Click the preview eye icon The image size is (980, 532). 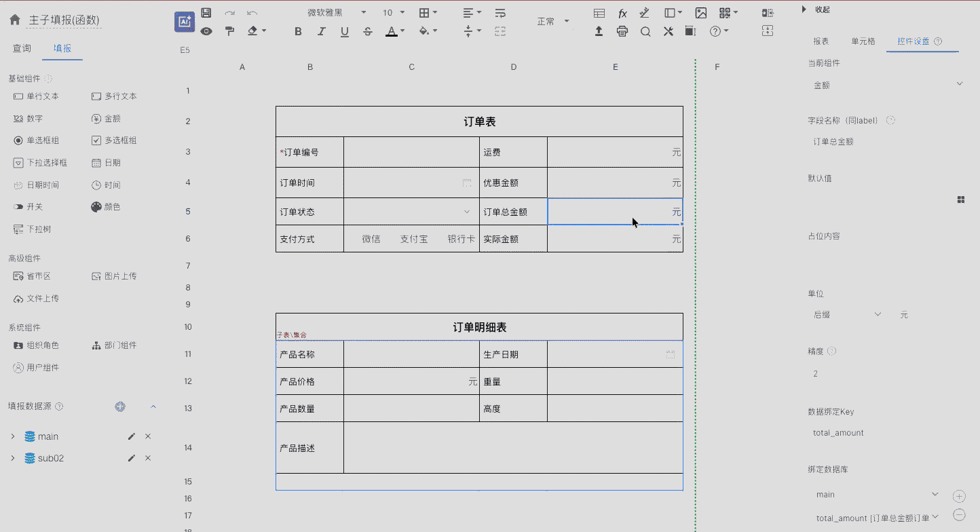206,31
